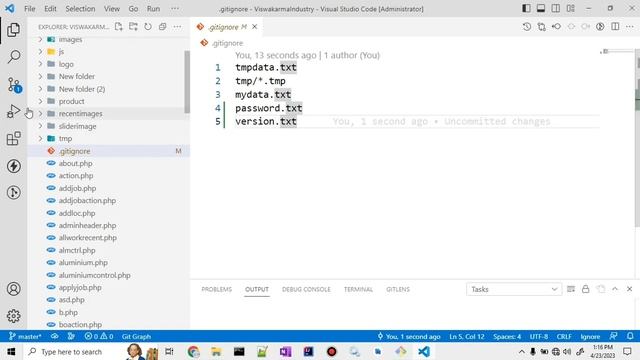Switch to the Terminal panel tab
The width and height of the screenshot is (640, 360).
point(358,289)
